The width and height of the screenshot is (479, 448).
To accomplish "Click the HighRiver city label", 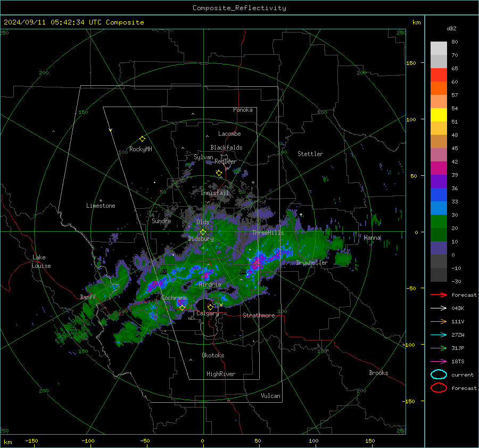I will [x=220, y=374].
